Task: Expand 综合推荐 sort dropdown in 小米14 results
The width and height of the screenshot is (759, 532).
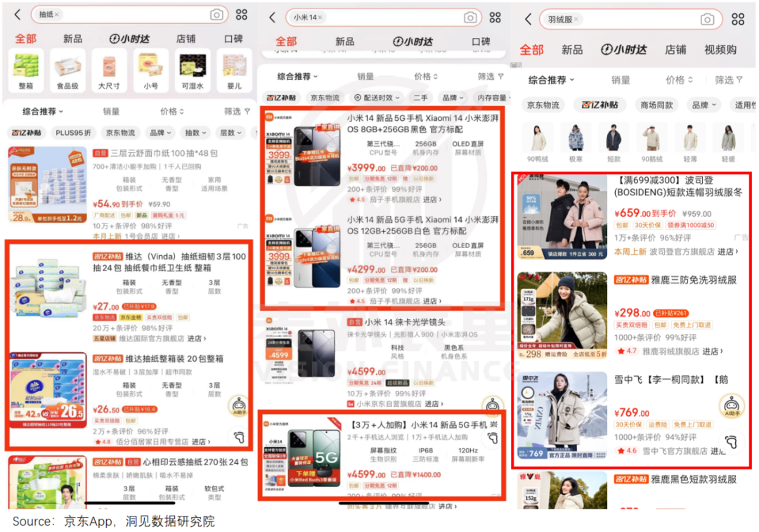Action: tap(297, 77)
